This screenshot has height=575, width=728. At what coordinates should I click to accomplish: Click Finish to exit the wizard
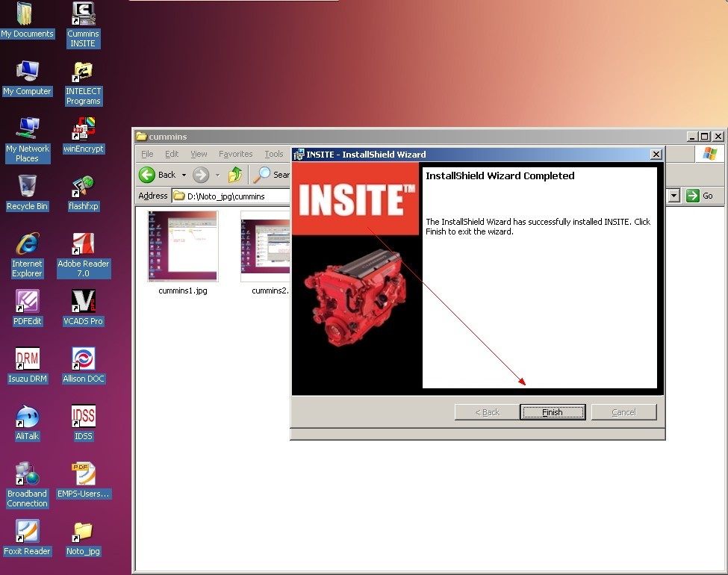pos(552,412)
